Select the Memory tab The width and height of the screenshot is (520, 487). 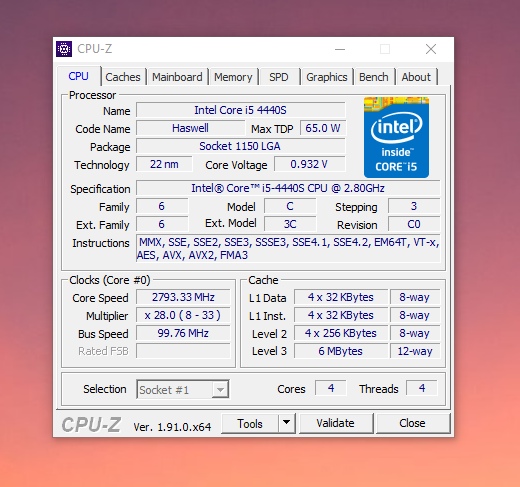(x=233, y=77)
